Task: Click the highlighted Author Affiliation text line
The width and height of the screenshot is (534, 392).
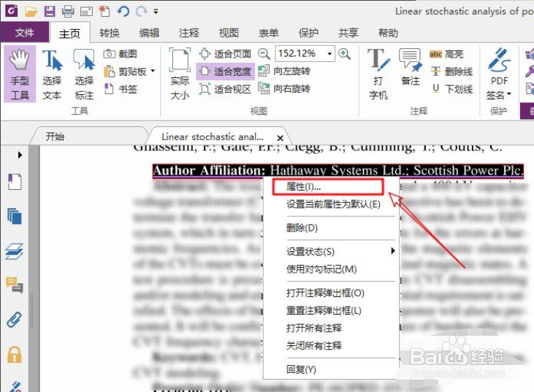Action: point(337,171)
